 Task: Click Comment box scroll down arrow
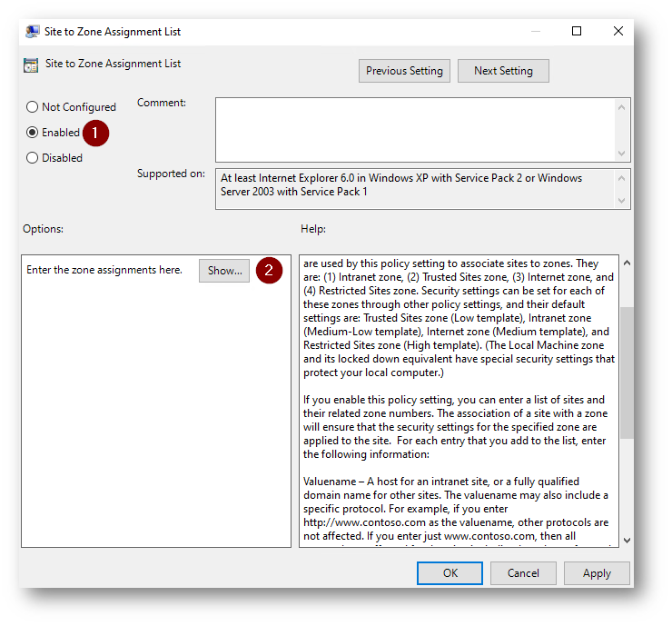621,153
